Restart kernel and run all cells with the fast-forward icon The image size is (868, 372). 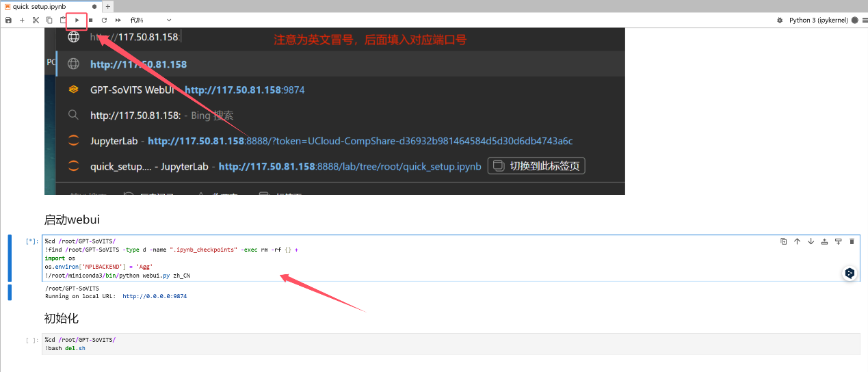click(x=118, y=21)
